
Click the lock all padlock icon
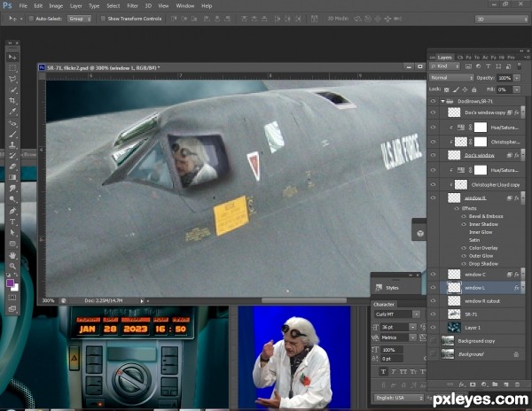(x=474, y=89)
